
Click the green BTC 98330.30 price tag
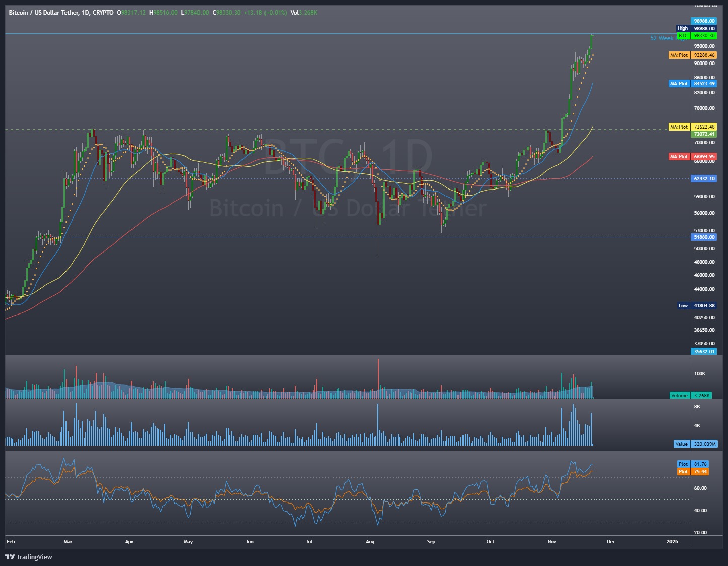tap(697, 36)
